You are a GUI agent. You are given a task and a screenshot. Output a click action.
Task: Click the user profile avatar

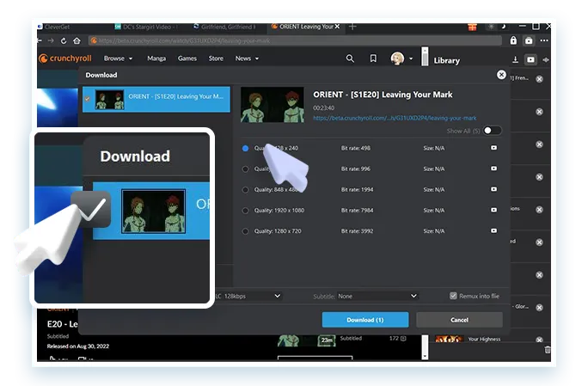(x=397, y=58)
